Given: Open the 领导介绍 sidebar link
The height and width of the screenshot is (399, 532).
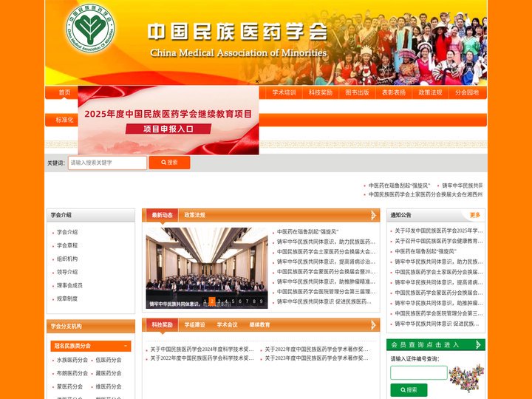Looking at the screenshot, I should (x=67, y=272).
